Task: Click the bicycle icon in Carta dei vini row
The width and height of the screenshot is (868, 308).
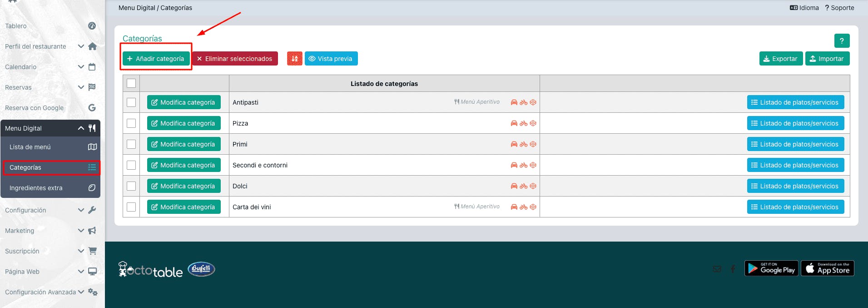Action: pos(524,207)
